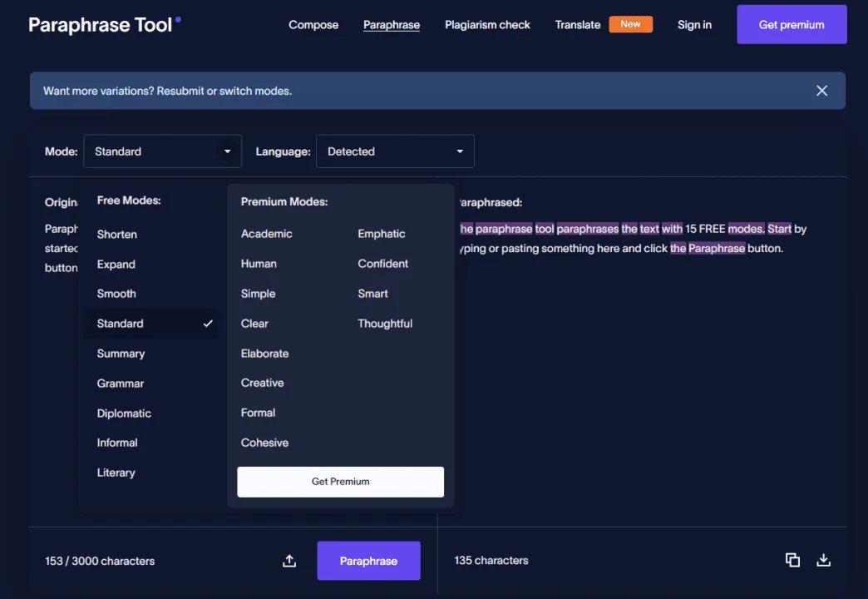Select the Informal mode
Image resolution: width=868 pixels, height=599 pixels.
116,443
